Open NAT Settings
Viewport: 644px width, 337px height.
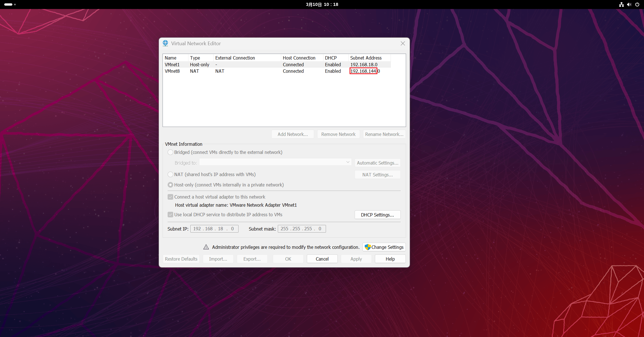point(378,175)
